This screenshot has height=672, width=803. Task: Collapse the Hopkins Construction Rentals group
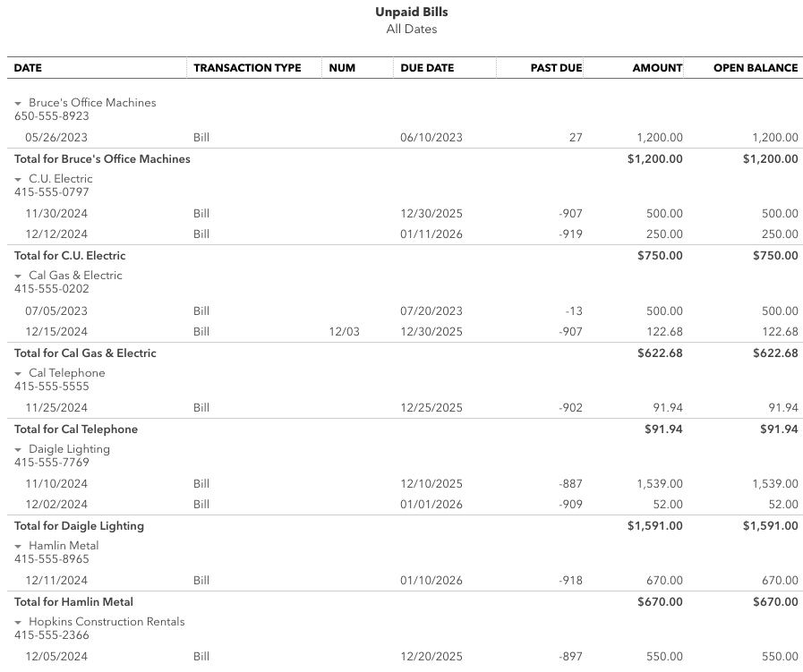(18, 623)
